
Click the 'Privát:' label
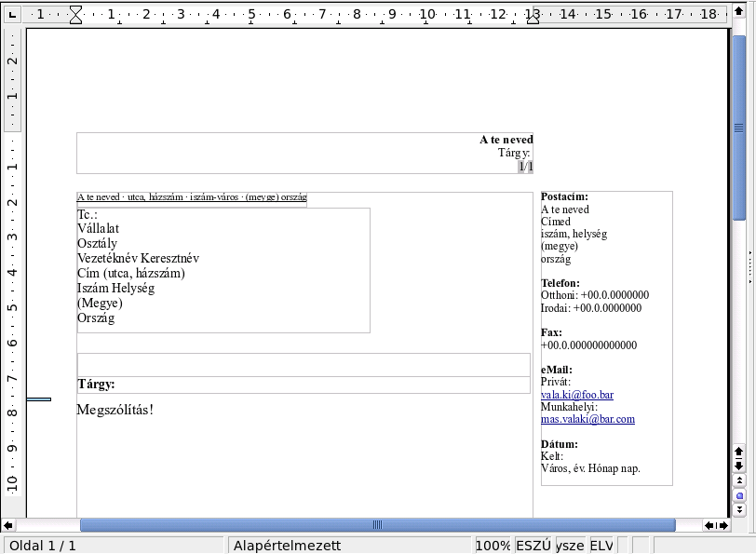pyautogui.click(x=556, y=382)
